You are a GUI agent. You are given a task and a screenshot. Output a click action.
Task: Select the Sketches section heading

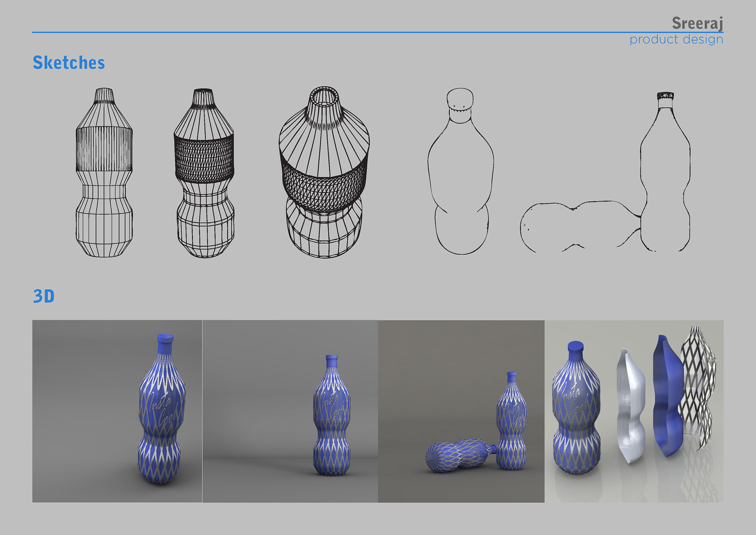[69, 63]
